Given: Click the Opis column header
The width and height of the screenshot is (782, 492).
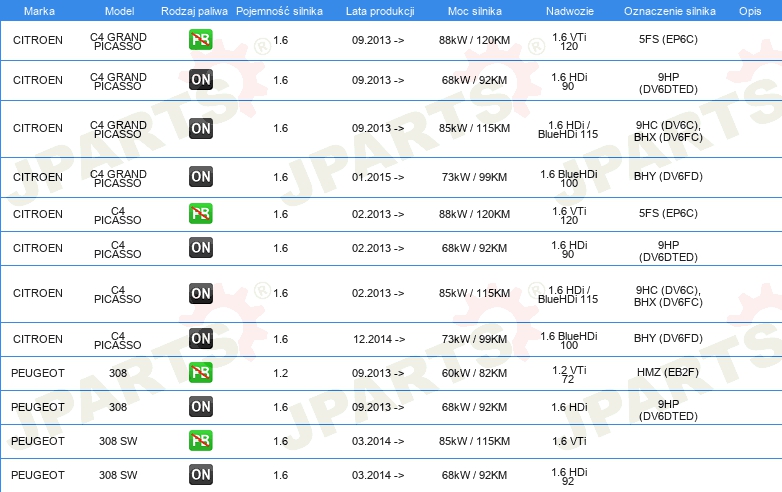Looking at the screenshot, I should [x=750, y=11].
